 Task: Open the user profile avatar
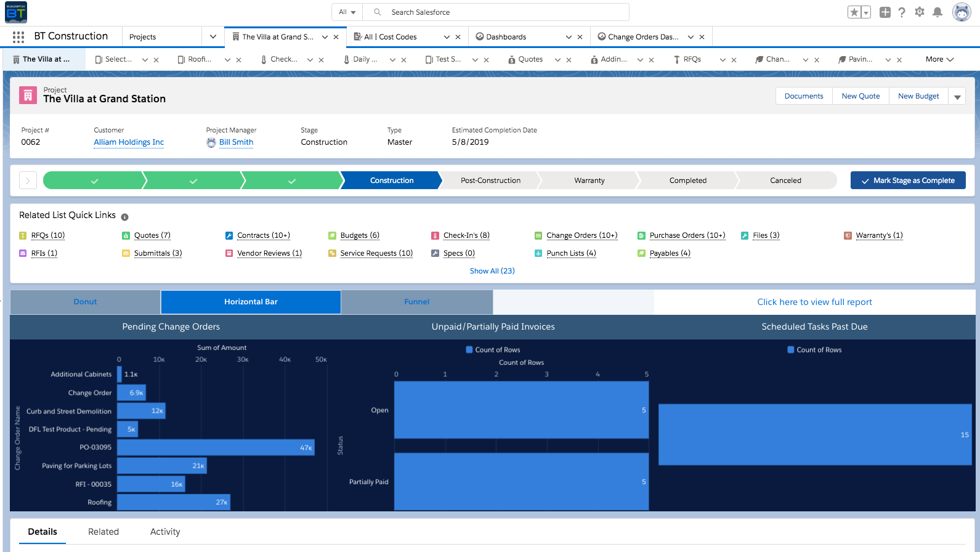coord(961,12)
